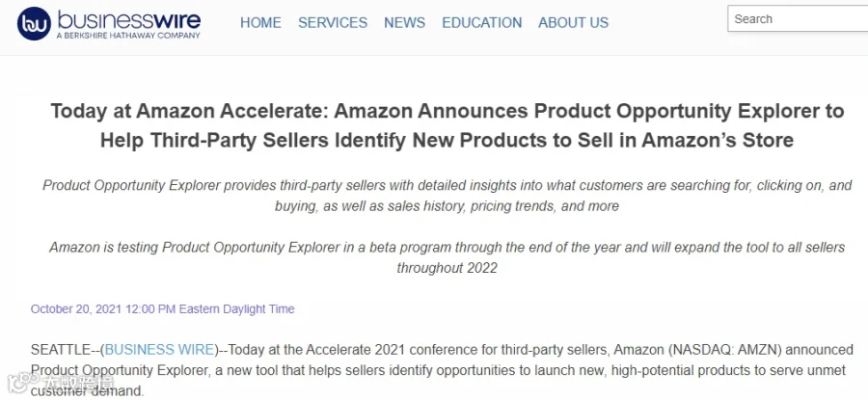Click the businesswire wordmark in header

[x=129, y=20]
